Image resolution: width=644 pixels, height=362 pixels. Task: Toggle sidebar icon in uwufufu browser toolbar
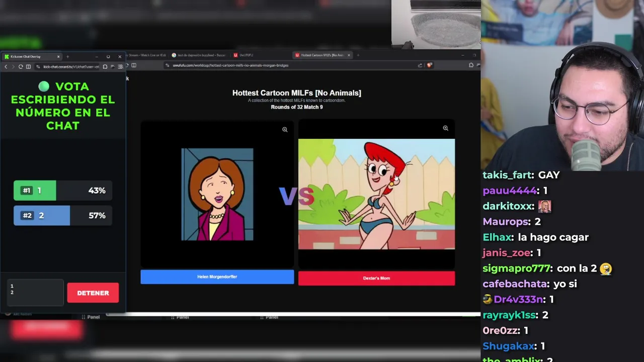[x=134, y=65]
